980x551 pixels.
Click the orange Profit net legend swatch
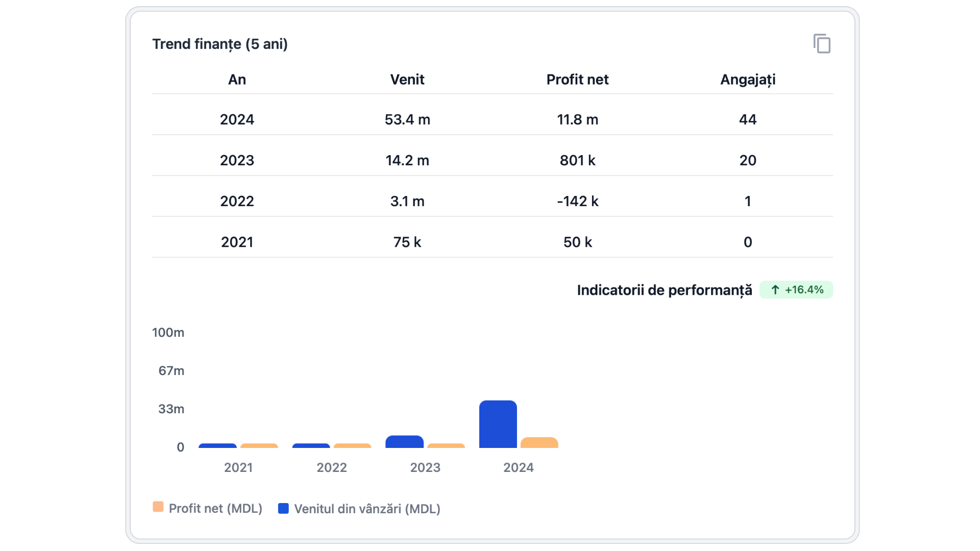click(x=158, y=507)
